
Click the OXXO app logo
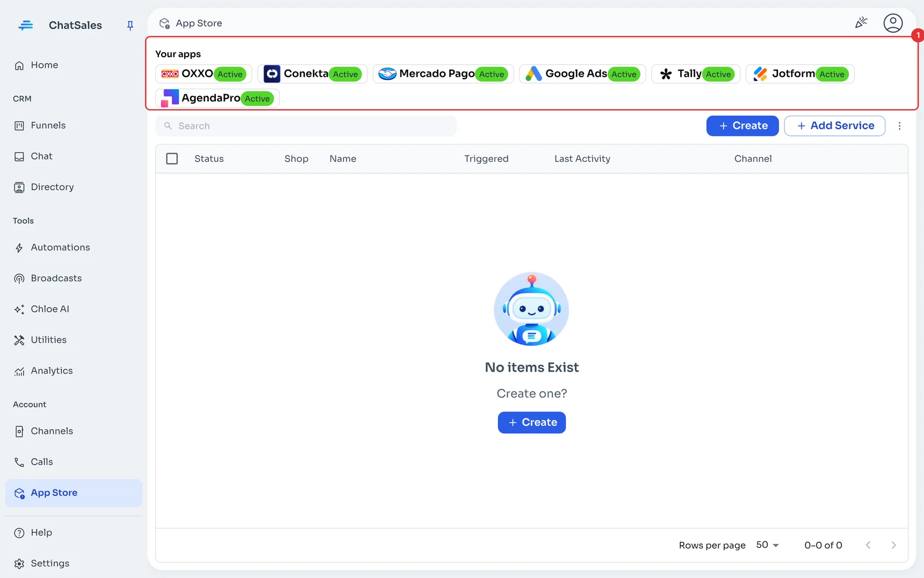[x=170, y=74]
